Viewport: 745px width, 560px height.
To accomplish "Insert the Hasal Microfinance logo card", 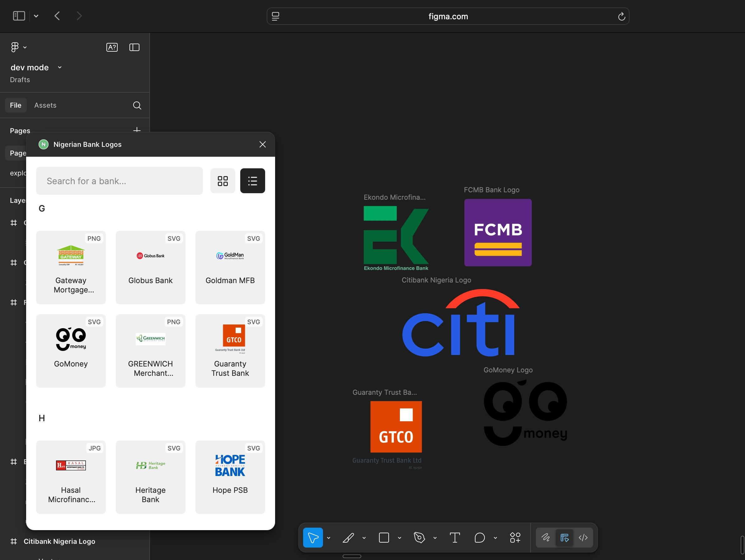I will tap(71, 477).
